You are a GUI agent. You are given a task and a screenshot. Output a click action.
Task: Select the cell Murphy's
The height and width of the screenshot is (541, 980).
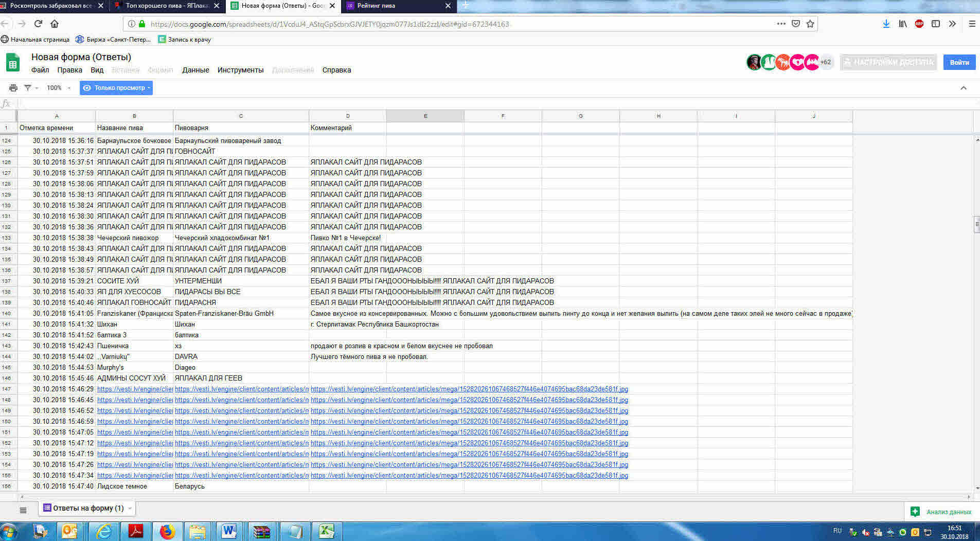(x=134, y=368)
